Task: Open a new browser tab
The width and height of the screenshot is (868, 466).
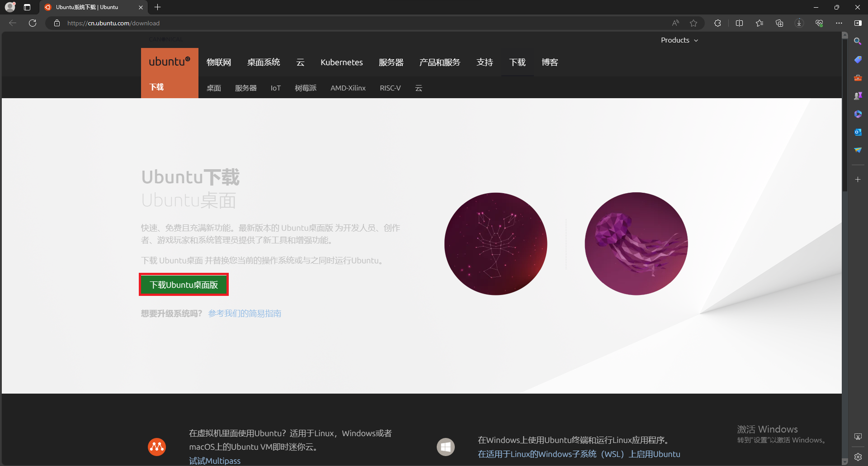Action: pos(157,7)
